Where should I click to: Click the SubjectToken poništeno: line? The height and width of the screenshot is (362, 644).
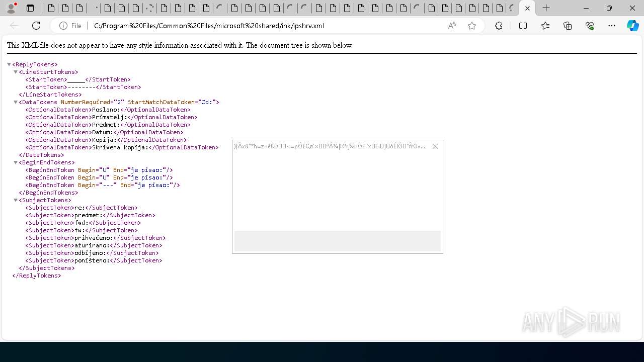tap(94, 260)
